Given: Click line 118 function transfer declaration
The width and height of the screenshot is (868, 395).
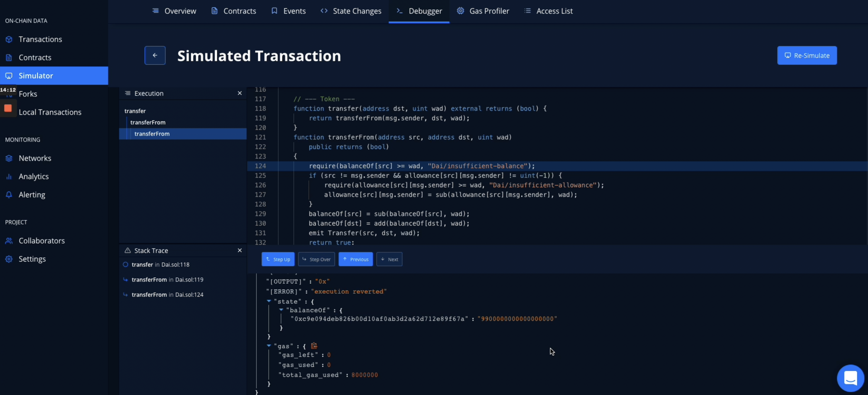Looking at the screenshot, I should [x=420, y=108].
